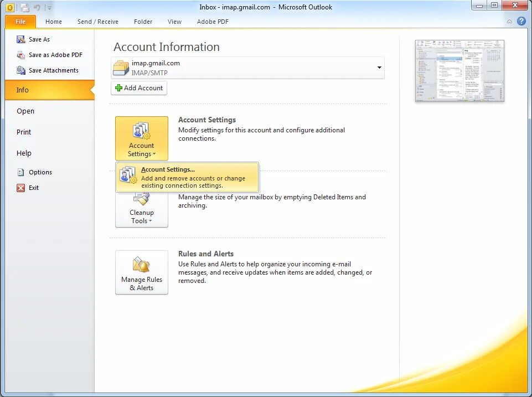Click the "imap.gmail.com" account name text

pos(156,63)
